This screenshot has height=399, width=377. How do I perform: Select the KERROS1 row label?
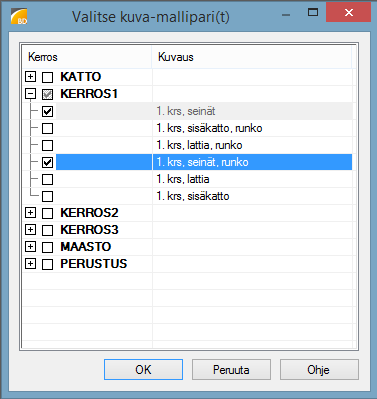pyautogui.click(x=89, y=94)
